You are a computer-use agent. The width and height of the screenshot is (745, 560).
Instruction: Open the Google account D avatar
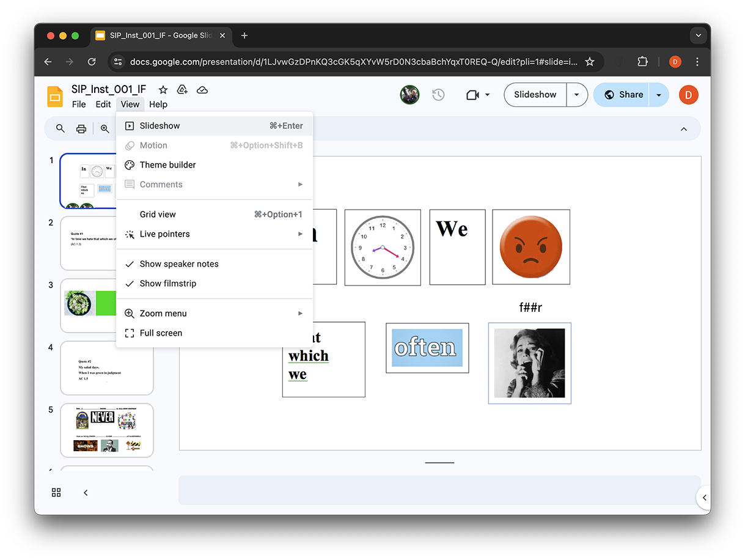tap(688, 95)
